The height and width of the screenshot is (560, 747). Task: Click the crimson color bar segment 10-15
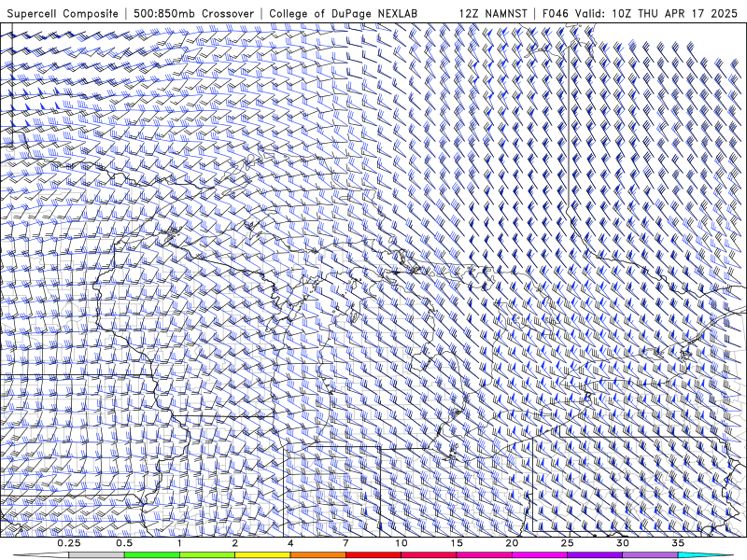tap(429, 555)
